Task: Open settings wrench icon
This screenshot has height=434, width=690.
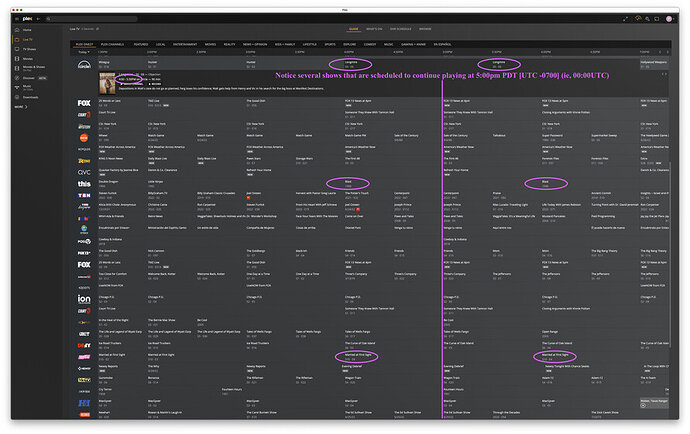Action: (x=647, y=19)
